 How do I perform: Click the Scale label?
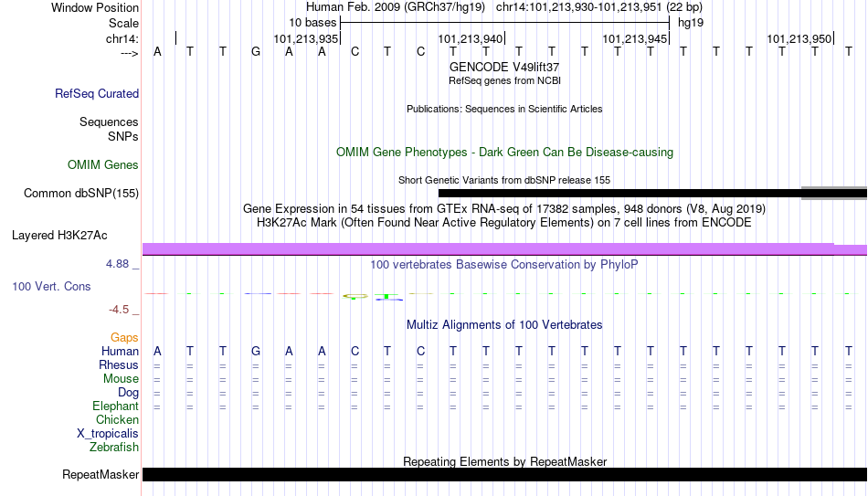(x=123, y=23)
